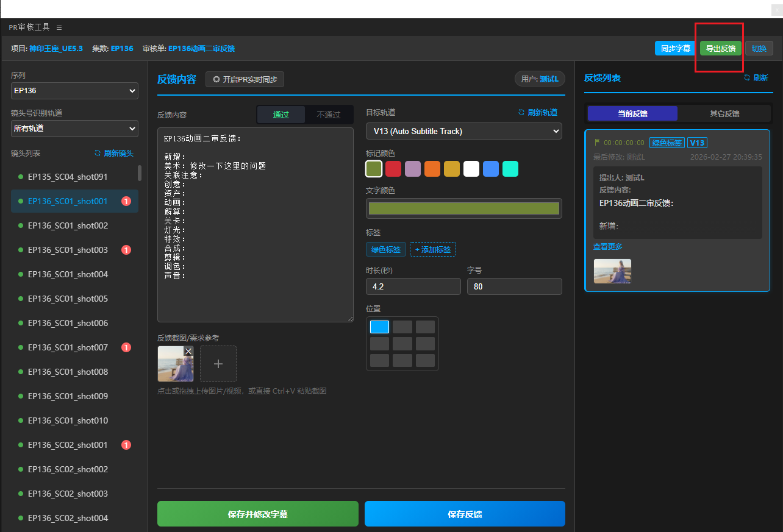Open the 目标轨道 V13 track dropdown
The image size is (783, 532).
463,131
